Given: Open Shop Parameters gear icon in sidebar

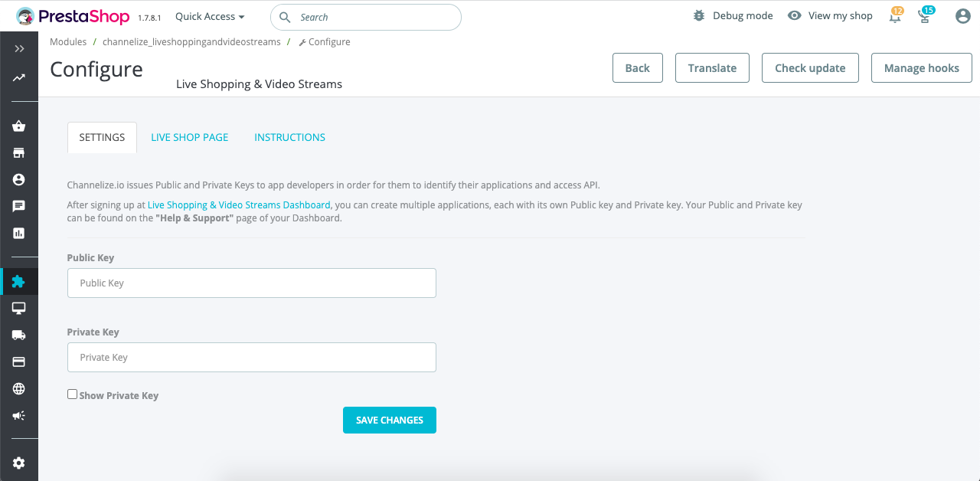Looking at the screenshot, I should (19, 463).
